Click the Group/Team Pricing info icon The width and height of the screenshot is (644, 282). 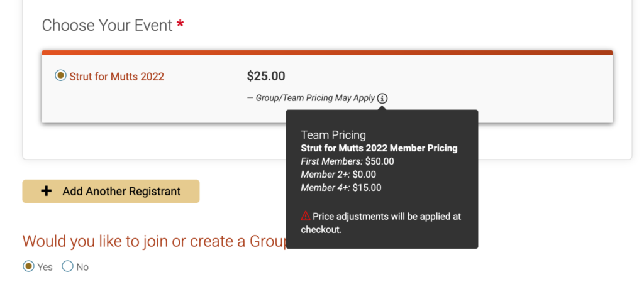coord(382,99)
